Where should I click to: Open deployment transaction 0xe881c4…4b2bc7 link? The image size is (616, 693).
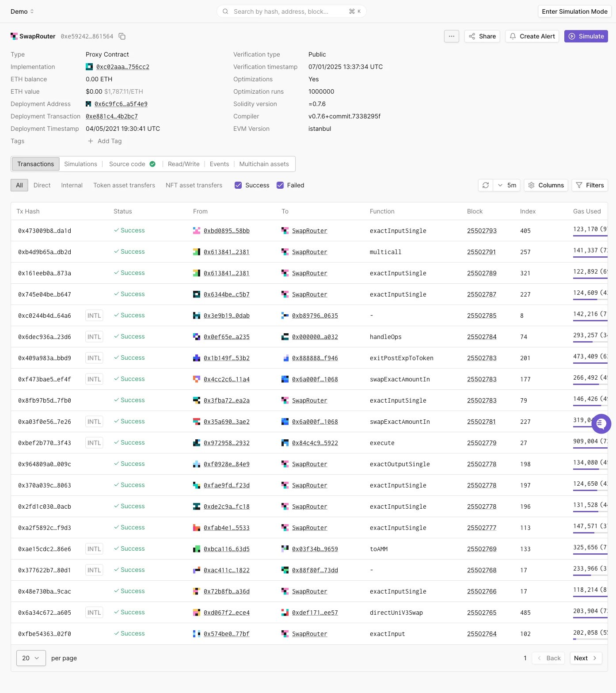pyautogui.click(x=112, y=116)
